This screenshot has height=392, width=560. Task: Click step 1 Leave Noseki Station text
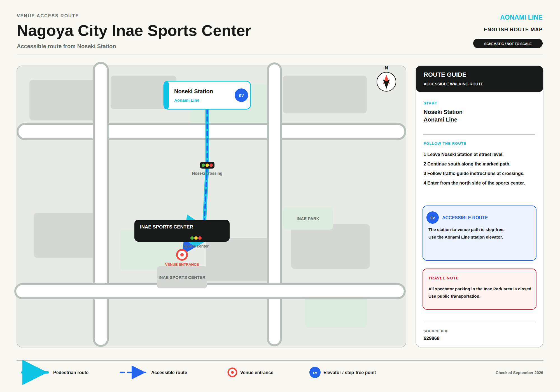click(x=463, y=154)
